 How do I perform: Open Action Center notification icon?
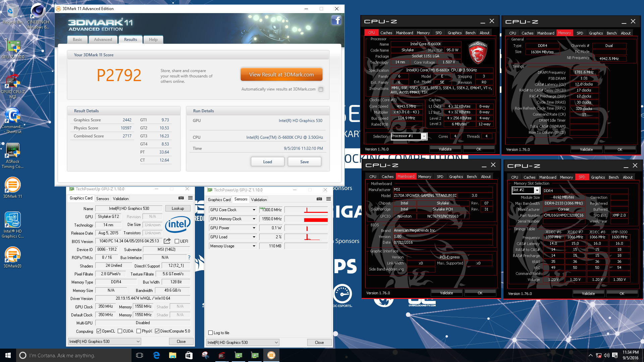pyautogui.click(x=615, y=355)
